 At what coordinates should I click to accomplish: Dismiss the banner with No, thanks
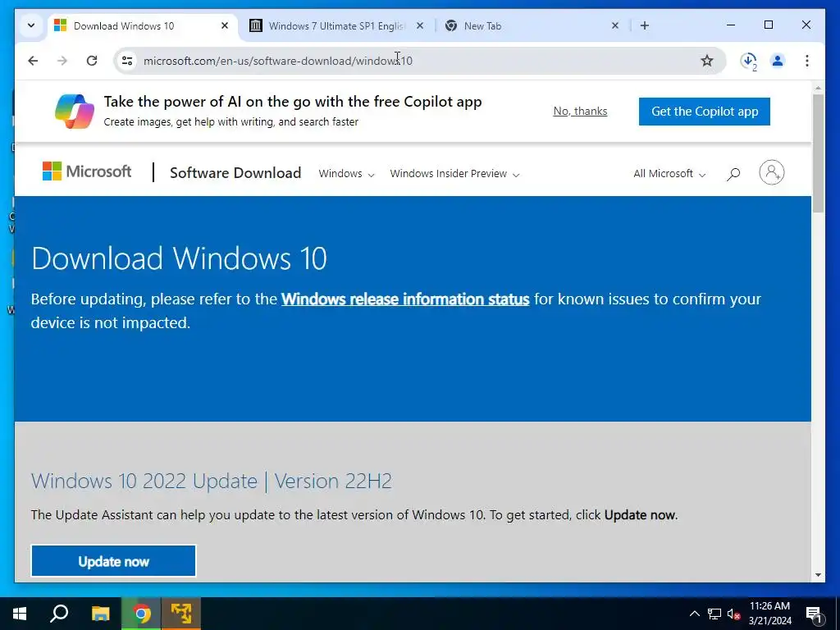(x=580, y=111)
